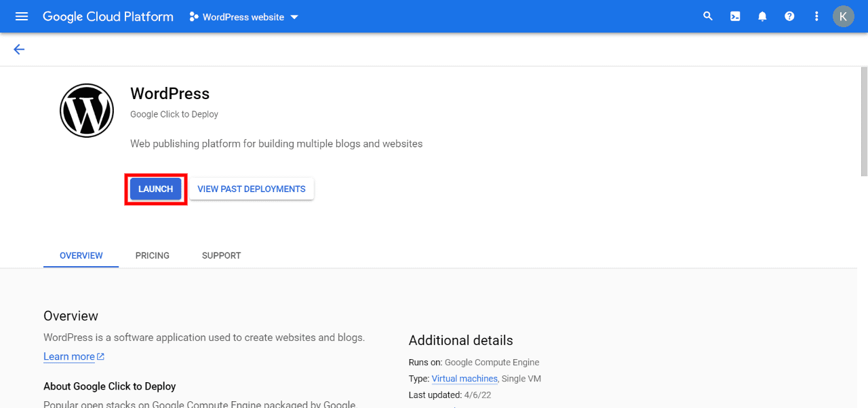Click VIEW PAST DEPLOYMENTS

[252, 189]
